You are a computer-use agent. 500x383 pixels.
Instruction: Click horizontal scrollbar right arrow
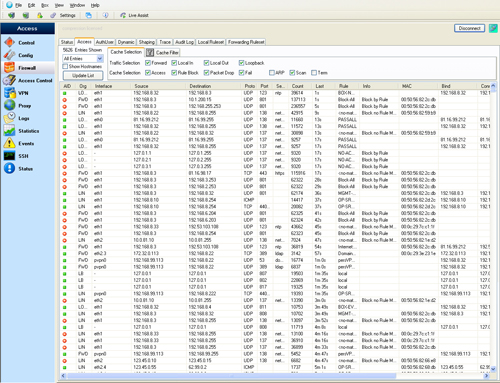[x=486, y=376]
